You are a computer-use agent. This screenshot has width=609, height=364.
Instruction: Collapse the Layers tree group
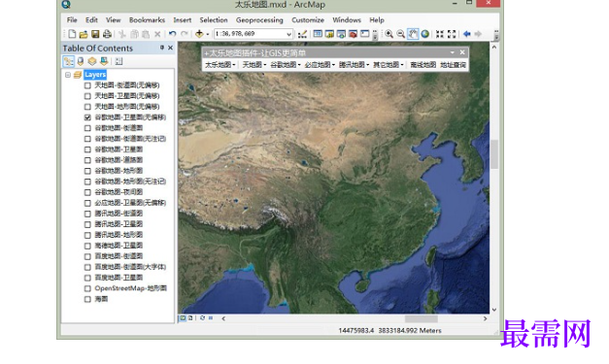pos(68,75)
